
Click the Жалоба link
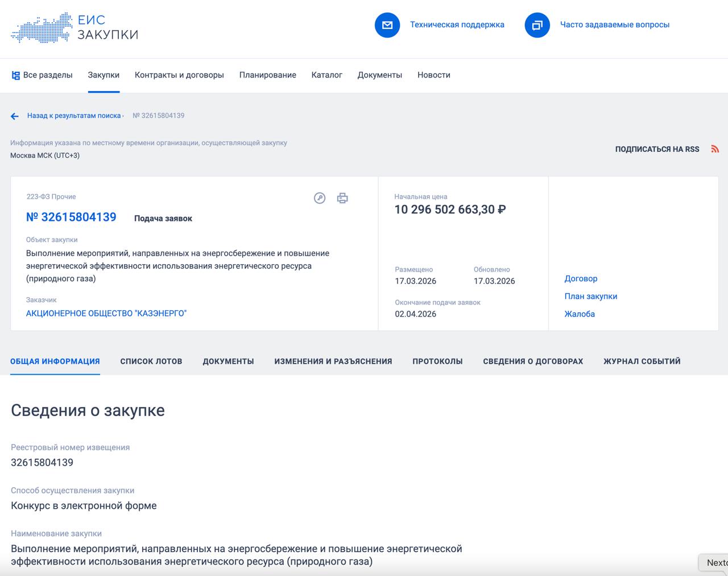point(580,314)
